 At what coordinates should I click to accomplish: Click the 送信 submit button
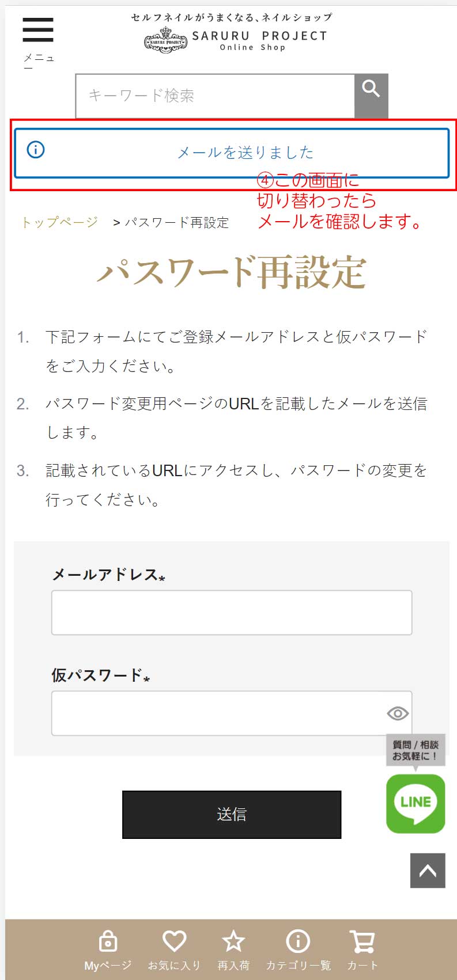(x=232, y=814)
